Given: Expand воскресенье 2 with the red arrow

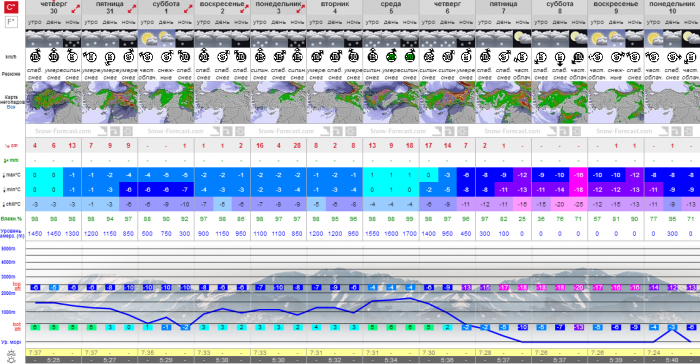Looking at the screenshot, I should click(244, 8).
